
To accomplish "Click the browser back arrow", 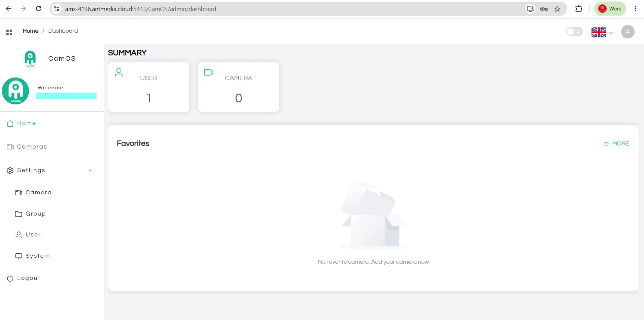I will (x=8, y=9).
